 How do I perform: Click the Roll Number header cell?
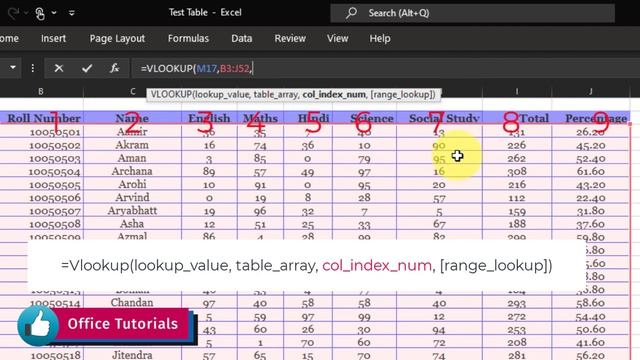point(41,118)
